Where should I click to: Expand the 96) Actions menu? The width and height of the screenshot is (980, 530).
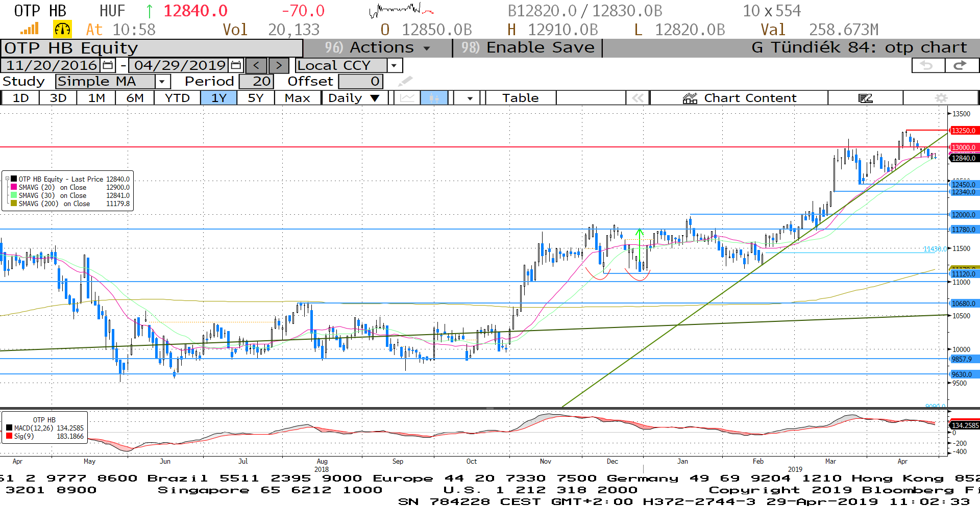(x=378, y=47)
